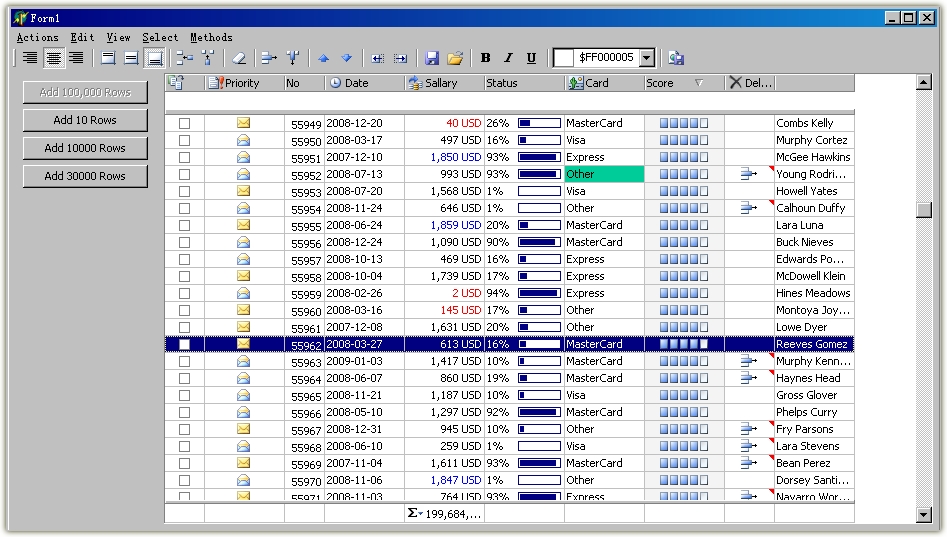Set vertical alignment to bottom
Viewport: 947px width, 537px height.
[155, 58]
